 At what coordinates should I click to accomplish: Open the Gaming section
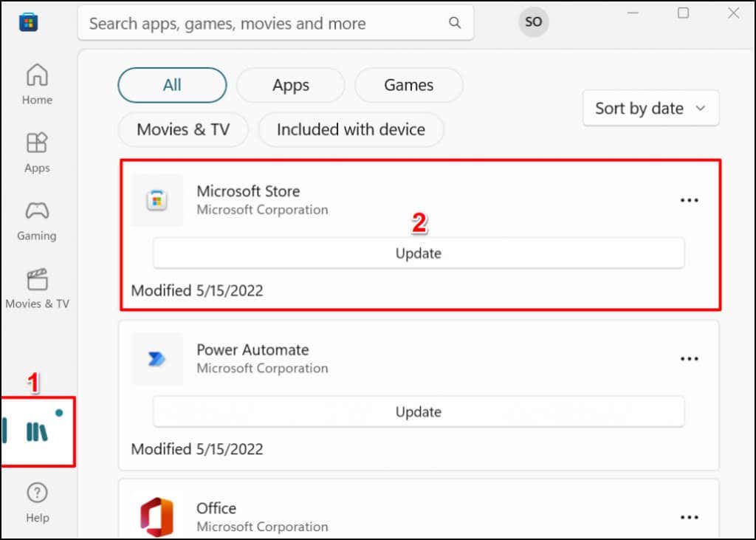pyautogui.click(x=37, y=221)
